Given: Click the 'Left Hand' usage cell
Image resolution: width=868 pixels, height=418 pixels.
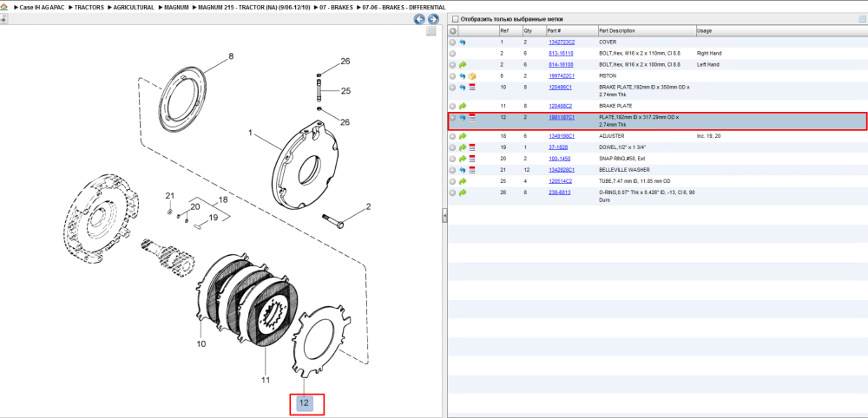Looking at the screenshot, I should (708, 65).
